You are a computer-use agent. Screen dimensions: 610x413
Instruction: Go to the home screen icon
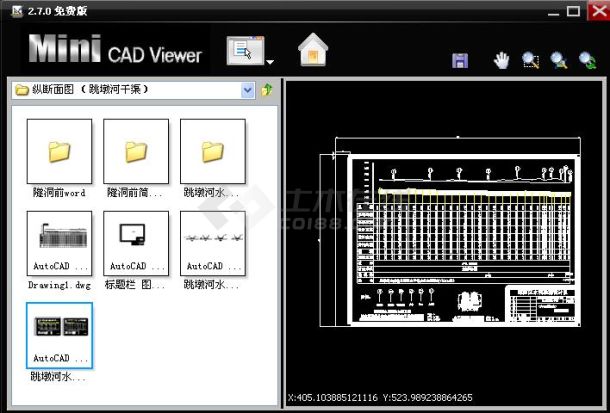pos(313,50)
